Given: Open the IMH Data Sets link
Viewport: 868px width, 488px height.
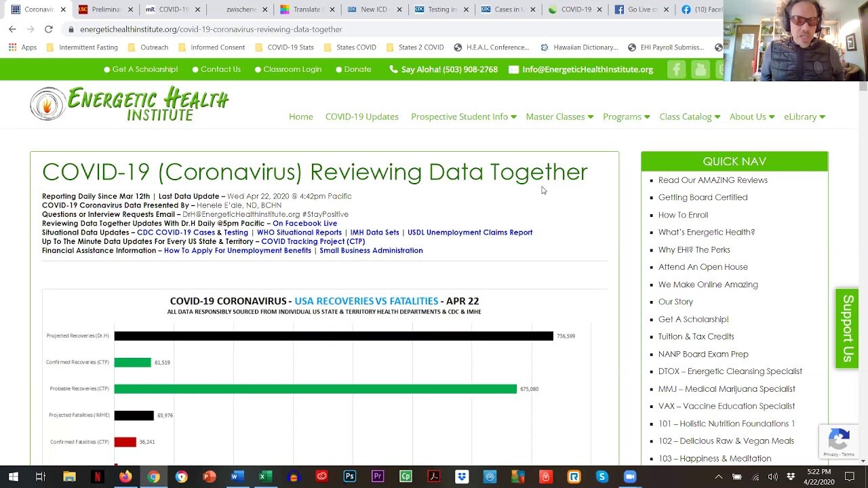Looking at the screenshot, I should point(374,232).
